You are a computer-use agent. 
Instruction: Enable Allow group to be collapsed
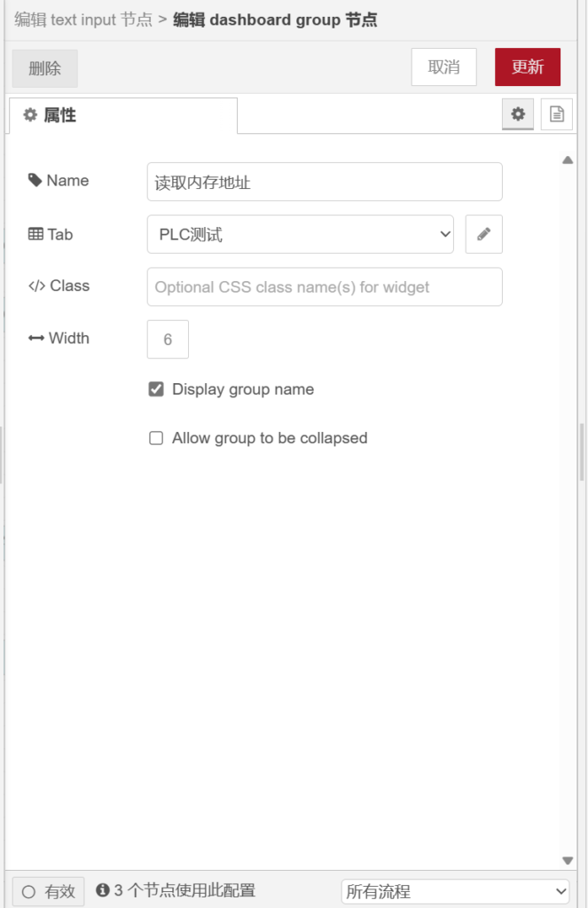[156, 438]
